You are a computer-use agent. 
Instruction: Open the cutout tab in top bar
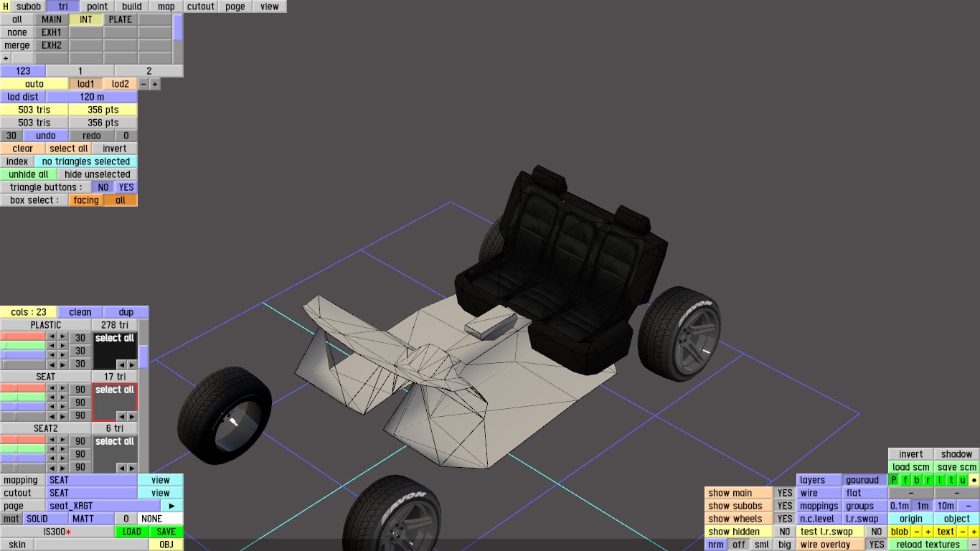tap(201, 6)
